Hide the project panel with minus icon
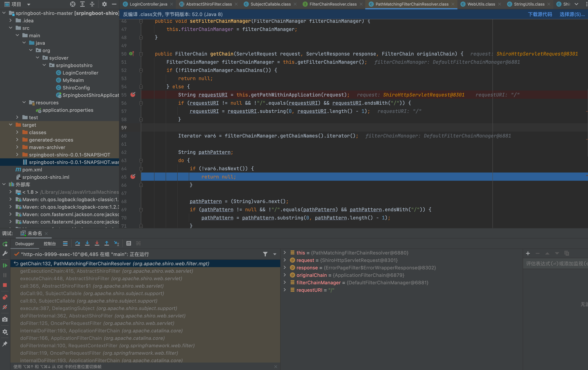Viewport: 588px width, 370px height. click(x=114, y=4)
